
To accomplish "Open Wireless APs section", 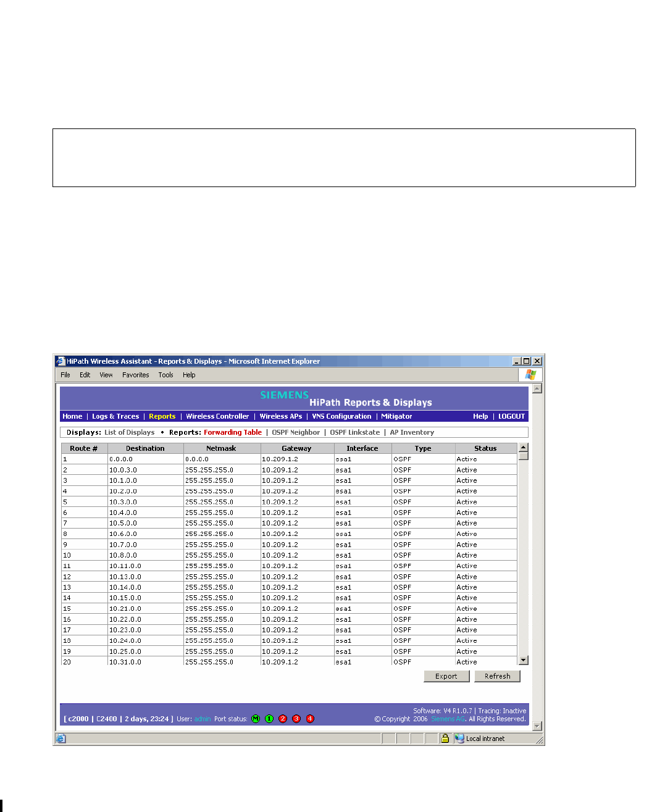I will (x=281, y=416).
